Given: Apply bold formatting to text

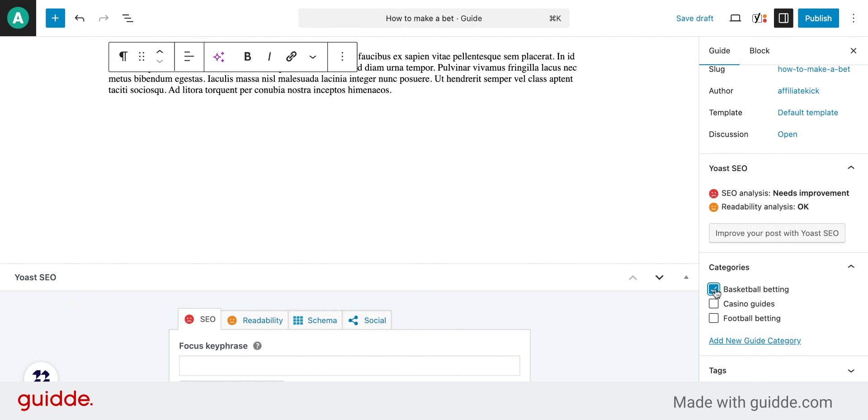Looking at the screenshot, I should tap(247, 57).
